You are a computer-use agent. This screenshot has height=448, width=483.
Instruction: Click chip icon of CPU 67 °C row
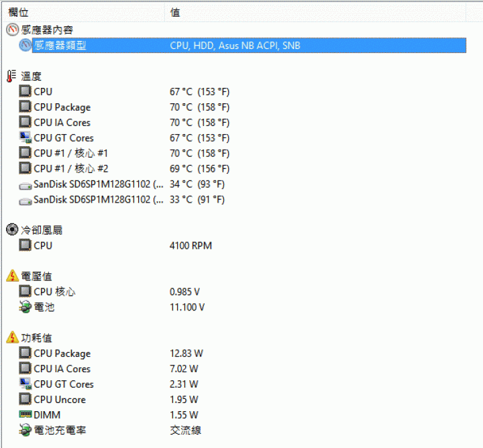click(x=25, y=91)
